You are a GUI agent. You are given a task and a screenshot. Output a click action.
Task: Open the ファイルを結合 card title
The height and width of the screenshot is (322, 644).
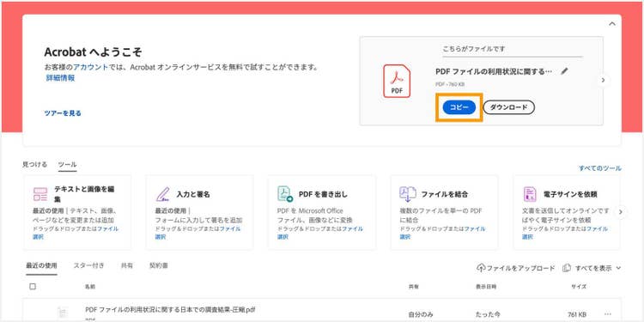click(445, 194)
